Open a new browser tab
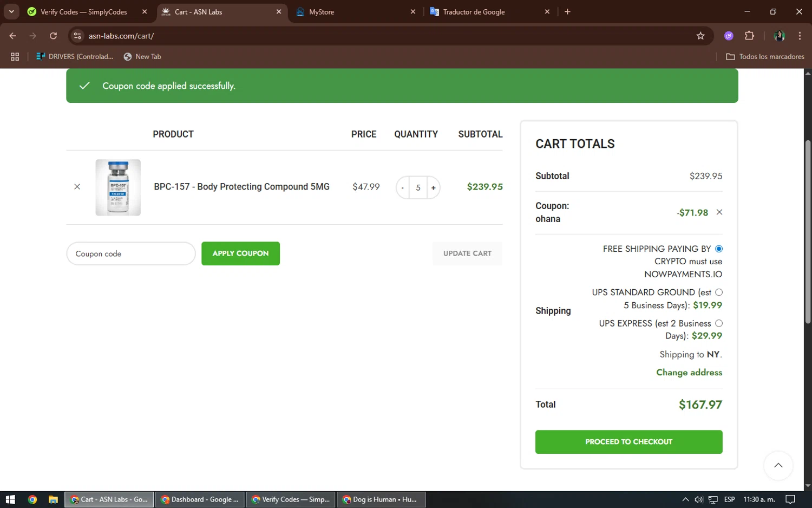Image resolution: width=812 pixels, height=508 pixels. point(567,12)
